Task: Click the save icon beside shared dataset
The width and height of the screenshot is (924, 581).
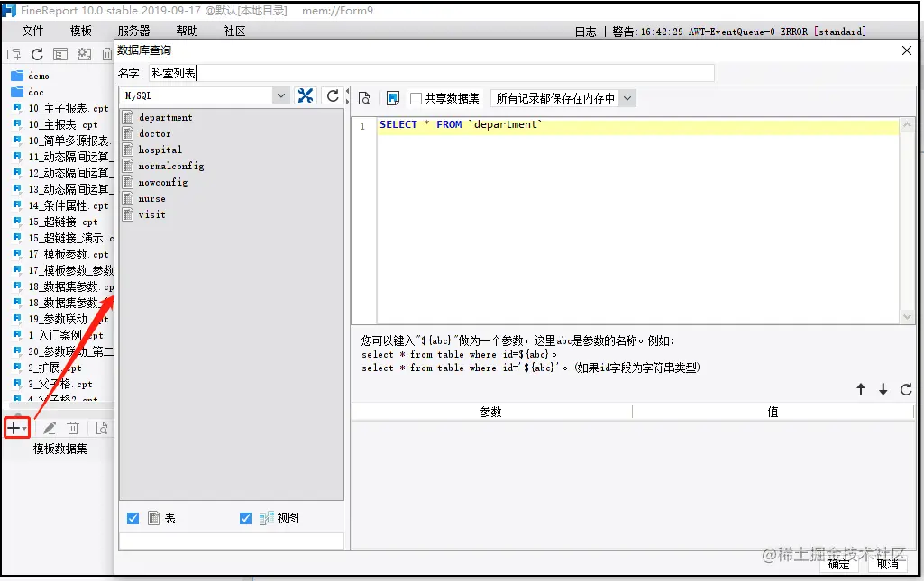Action: tap(393, 98)
